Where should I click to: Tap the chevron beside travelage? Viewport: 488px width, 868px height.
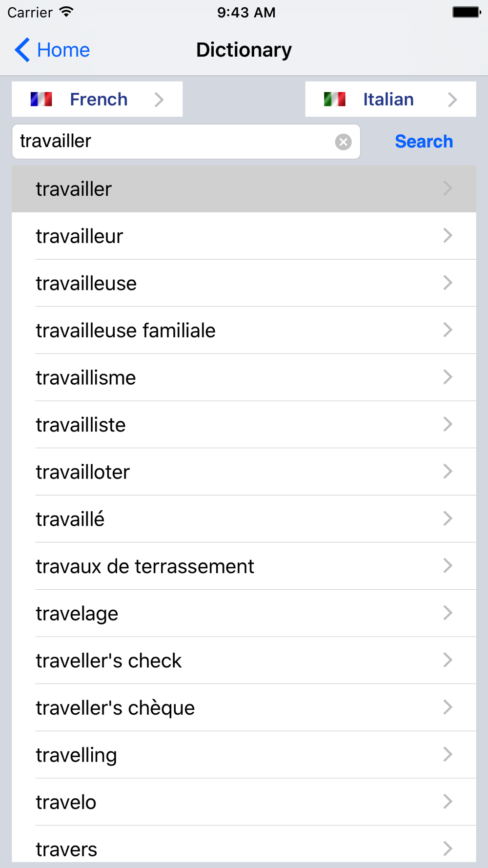[448, 613]
